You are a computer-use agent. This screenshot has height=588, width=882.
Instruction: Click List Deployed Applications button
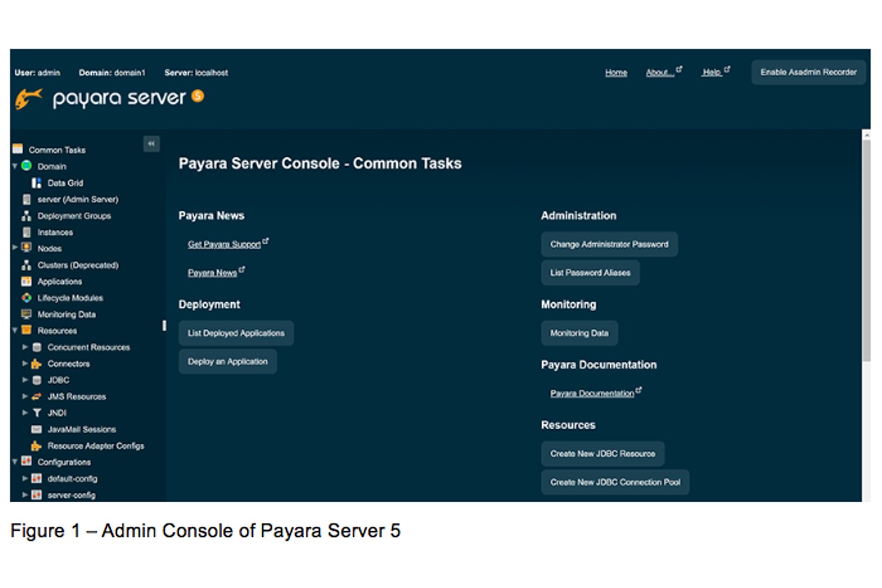pyautogui.click(x=236, y=333)
